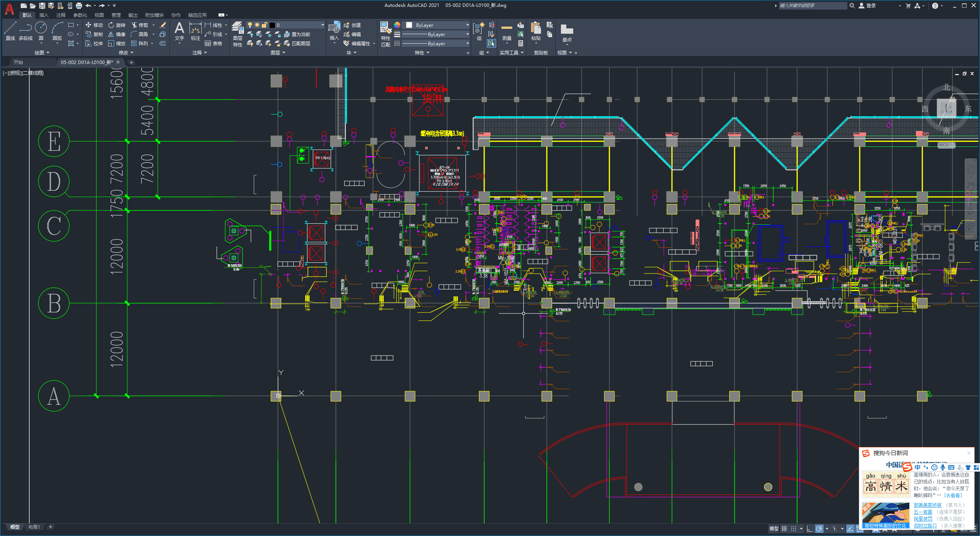Viewport: 980px width, 536px height.
Task: Click Match Properties (特性匹配)
Action: (386, 34)
